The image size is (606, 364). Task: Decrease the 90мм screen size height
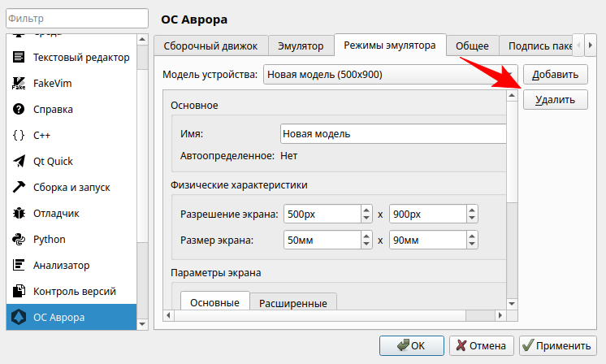pyautogui.click(x=472, y=245)
